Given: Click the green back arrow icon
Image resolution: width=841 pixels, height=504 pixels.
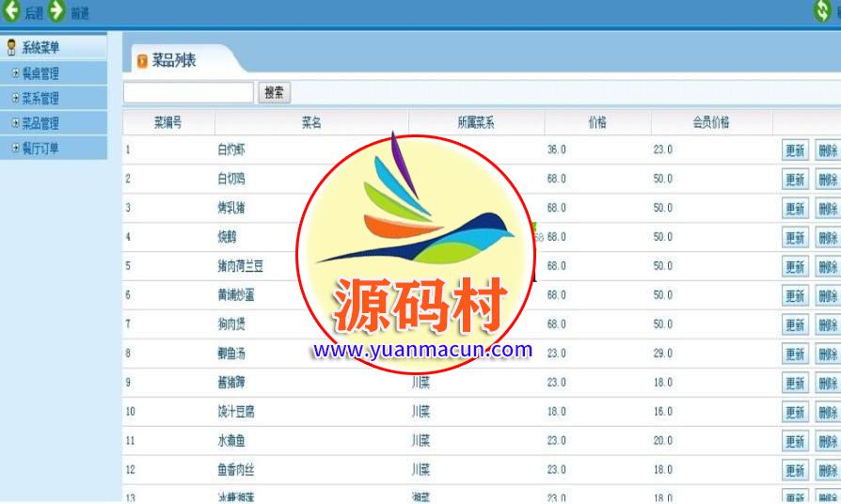Looking at the screenshot, I should [12, 11].
